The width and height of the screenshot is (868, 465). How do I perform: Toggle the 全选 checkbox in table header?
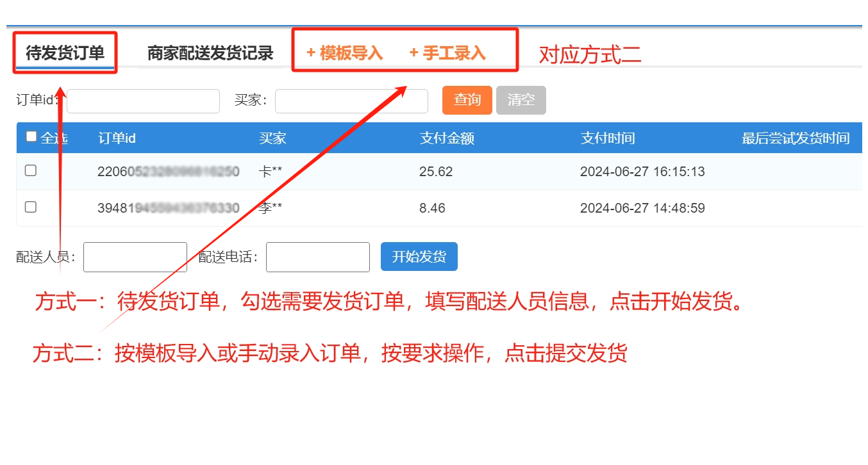[31, 136]
